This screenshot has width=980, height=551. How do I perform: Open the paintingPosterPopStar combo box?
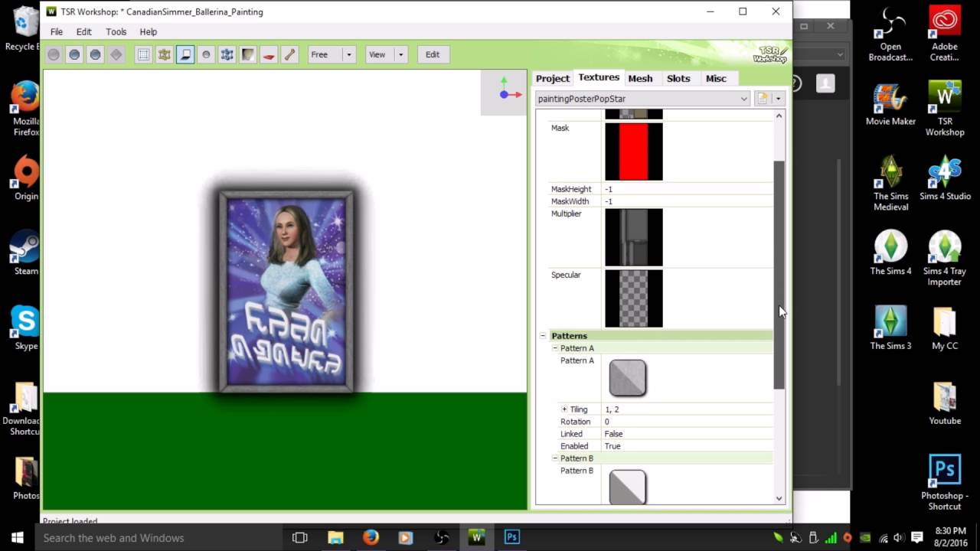[x=642, y=99]
